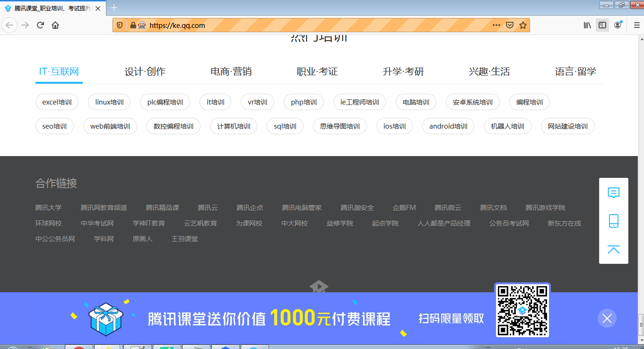The image size is (644, 349).
Task: Switch to the 设计·创作 category tab
Action: tap(144, 71)
